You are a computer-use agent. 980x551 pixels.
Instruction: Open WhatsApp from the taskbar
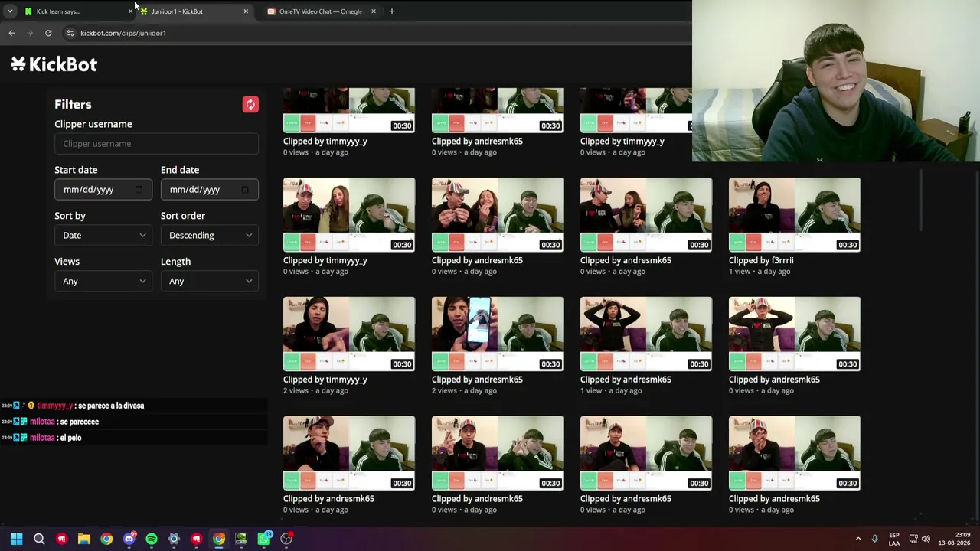coord(263,539)
